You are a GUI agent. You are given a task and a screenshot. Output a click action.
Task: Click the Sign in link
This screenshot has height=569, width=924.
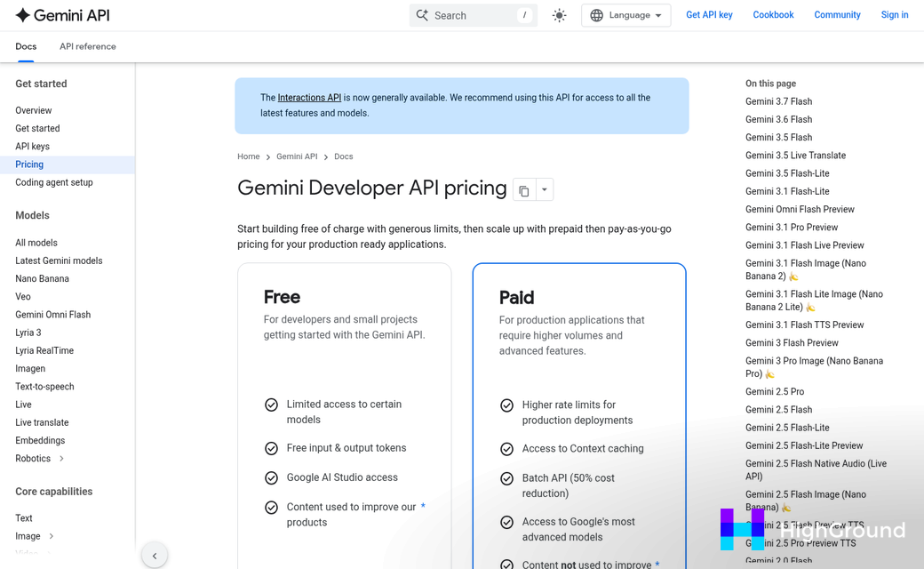[895, 15]
